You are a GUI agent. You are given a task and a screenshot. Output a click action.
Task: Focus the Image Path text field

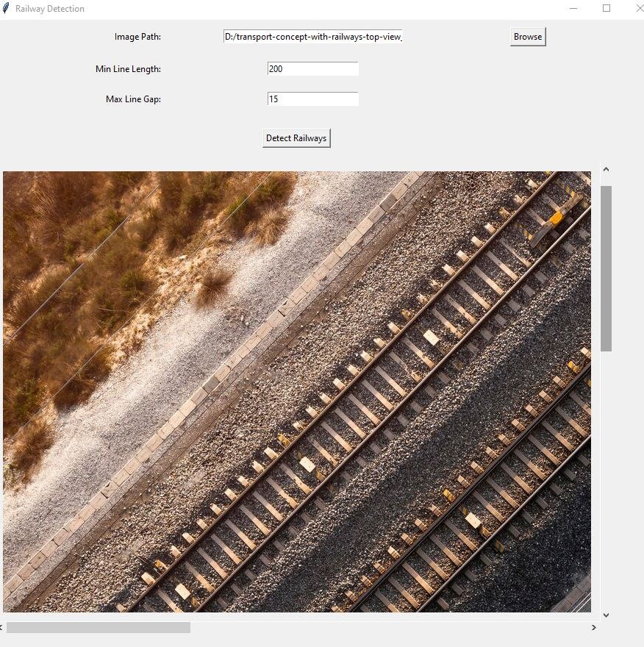(x=313, y=37)
